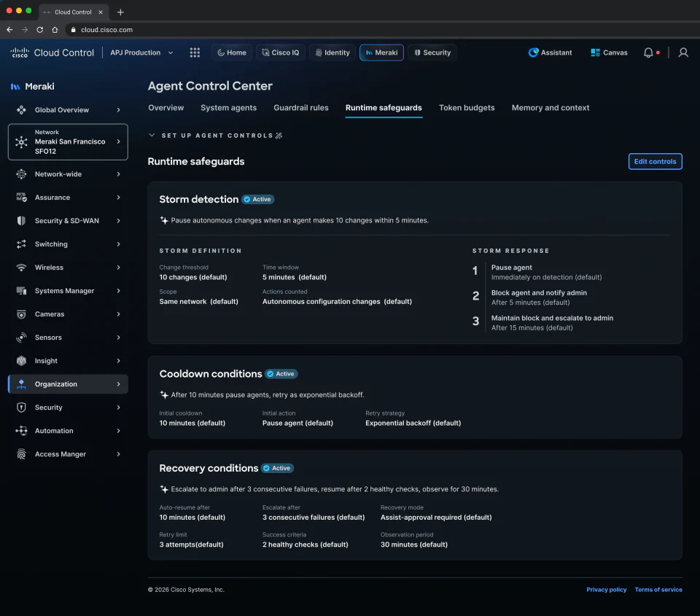Open the apps grid launcher icon
700x616 pixels.
[x=195, y=52]
